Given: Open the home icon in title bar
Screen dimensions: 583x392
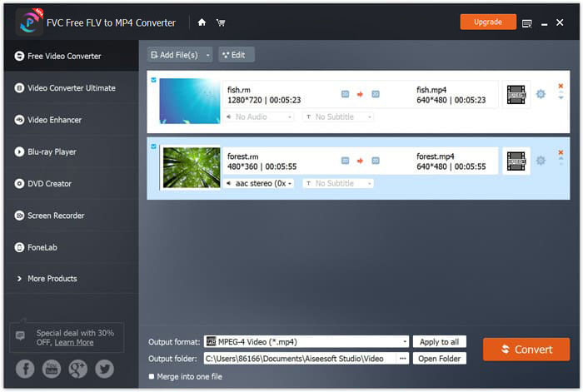Looking at the screenshot, I should click(202, 22).
